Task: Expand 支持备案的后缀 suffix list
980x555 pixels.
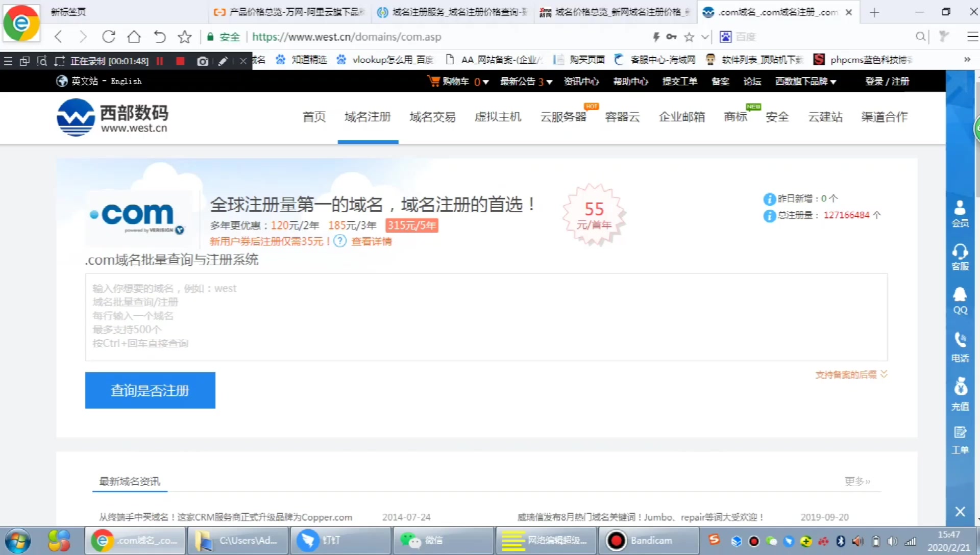Action: coord(851,374)
